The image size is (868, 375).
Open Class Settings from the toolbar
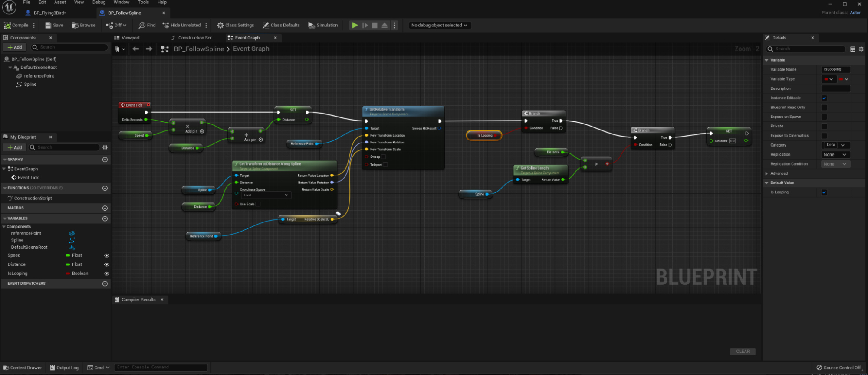coord(235,26)
